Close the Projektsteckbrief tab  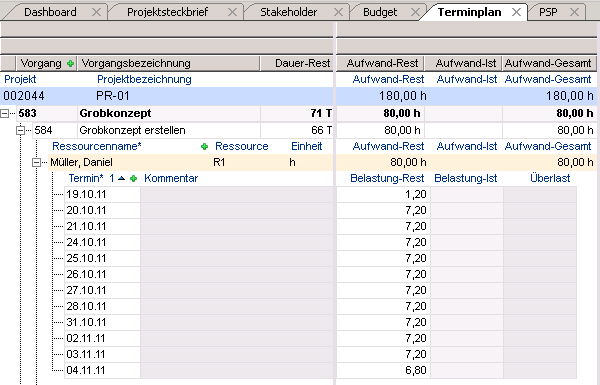point(232,12)
